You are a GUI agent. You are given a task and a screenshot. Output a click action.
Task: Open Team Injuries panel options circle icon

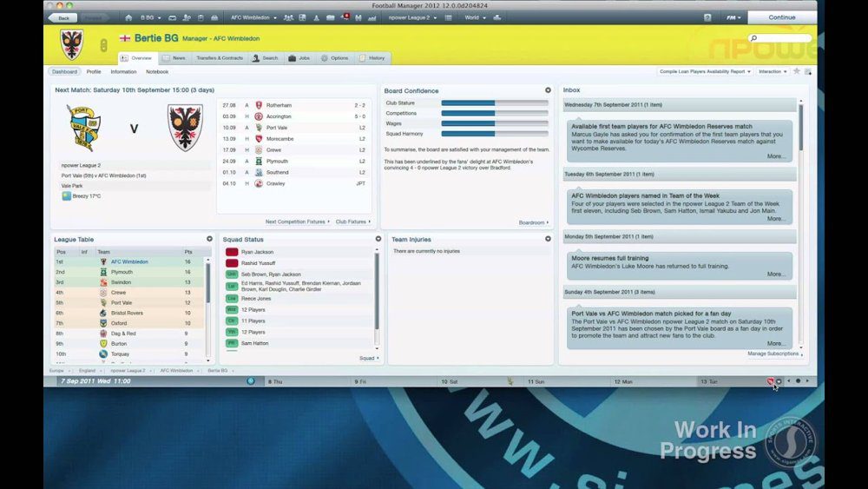(548, 239)
